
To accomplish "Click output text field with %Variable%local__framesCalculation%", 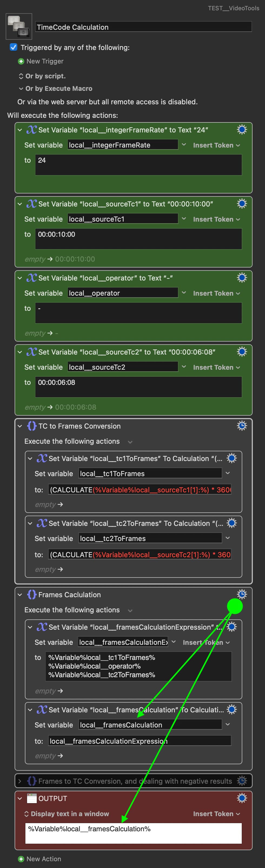I will (133, 833).
